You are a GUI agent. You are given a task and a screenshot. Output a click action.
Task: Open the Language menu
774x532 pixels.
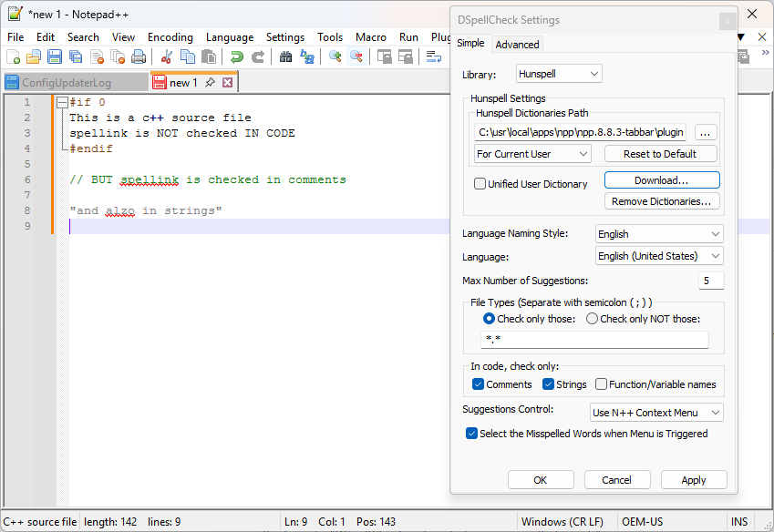pos(230,37)
